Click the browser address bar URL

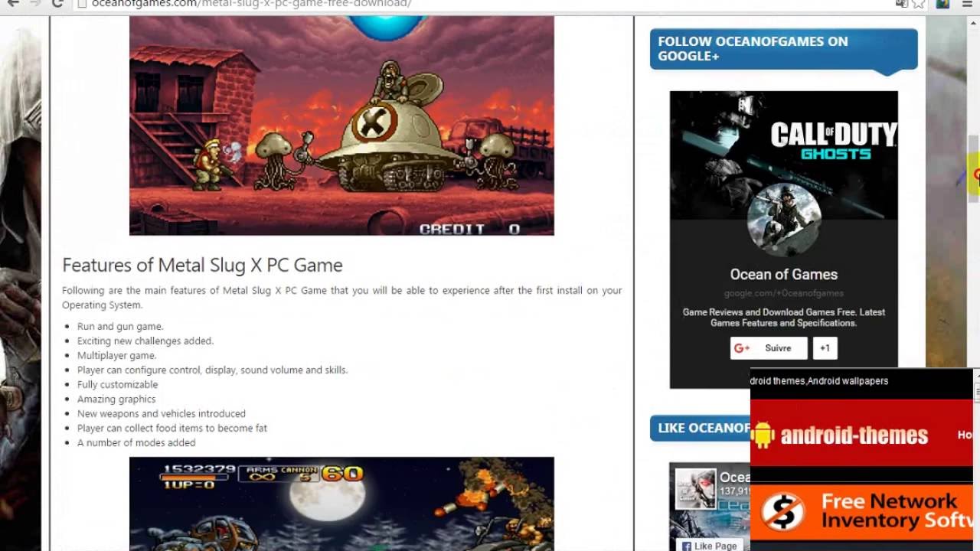coord(251,4)
